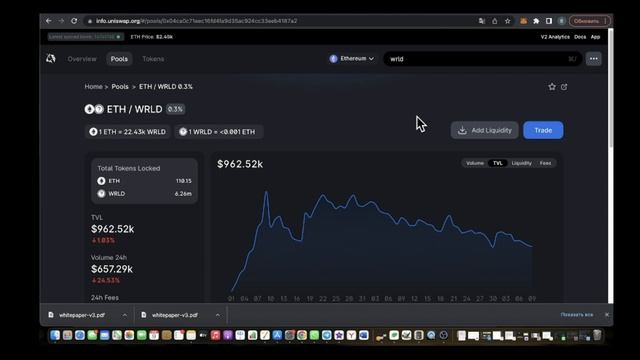640x360 pixels.
Task: Click the Uniswap unicorn logo
Action: click(51, 59)
